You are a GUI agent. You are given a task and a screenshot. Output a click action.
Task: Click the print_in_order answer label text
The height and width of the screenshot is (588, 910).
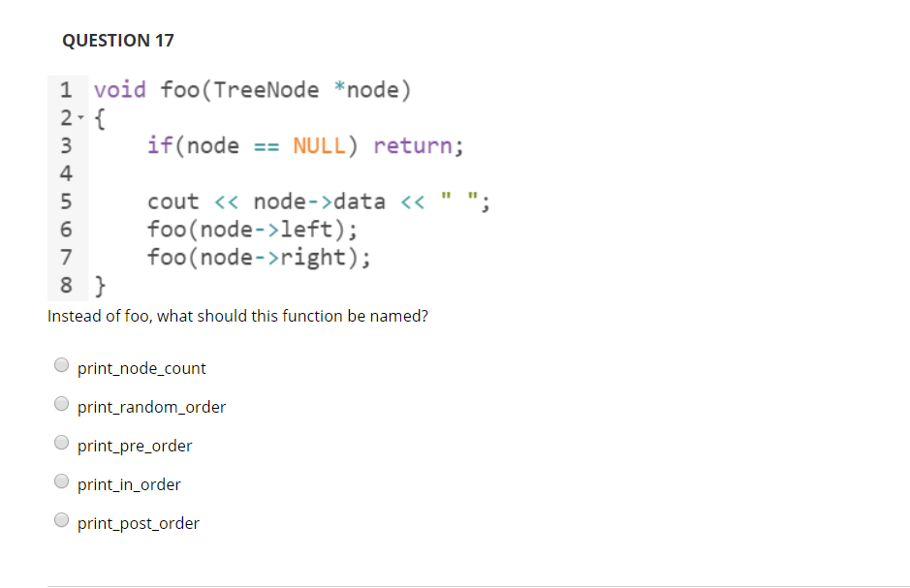[130, 484]
